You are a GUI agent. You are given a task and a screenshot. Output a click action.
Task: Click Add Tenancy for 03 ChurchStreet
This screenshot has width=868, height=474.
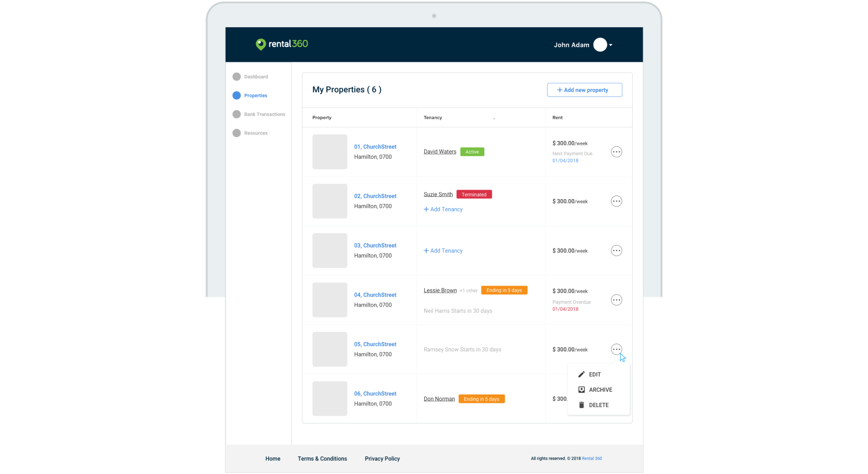coord(443,251)
